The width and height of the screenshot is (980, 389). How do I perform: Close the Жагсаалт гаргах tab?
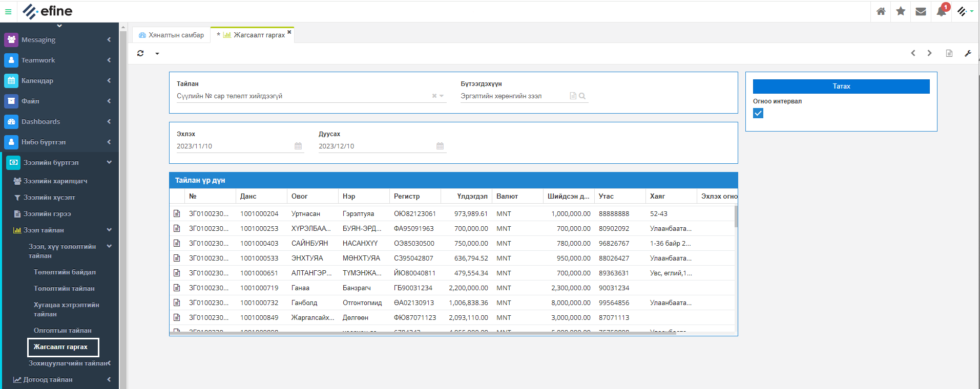click(x=289, y=32)
